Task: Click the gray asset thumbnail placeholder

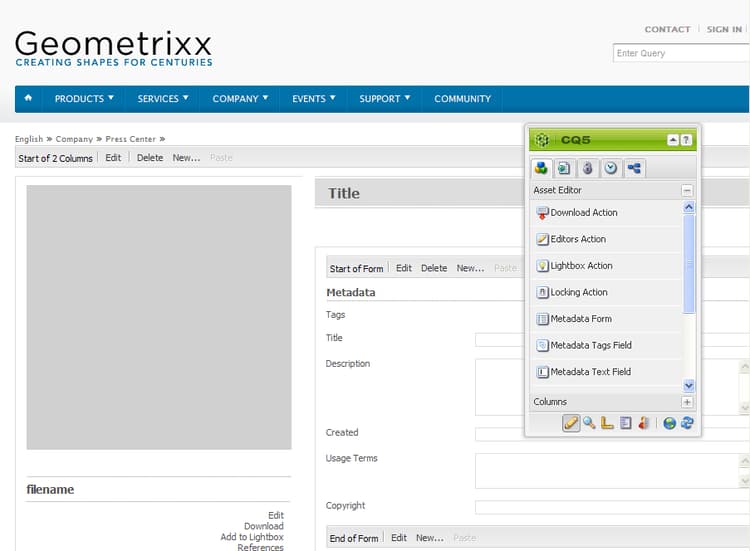Action: 159,317
